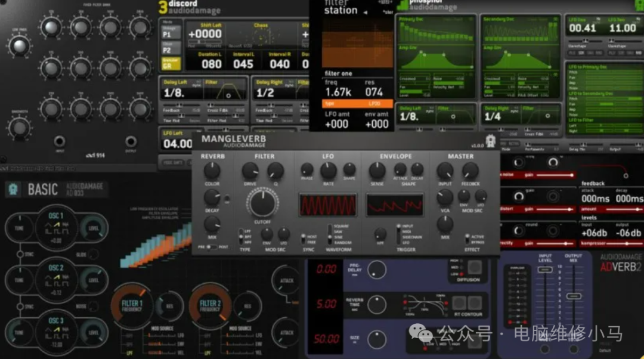Toggle the Mangleverb filter Type LPF/BPF/HPF switch
The width and height of the screenshot is (644, 359).
click(x=241, y=237)
